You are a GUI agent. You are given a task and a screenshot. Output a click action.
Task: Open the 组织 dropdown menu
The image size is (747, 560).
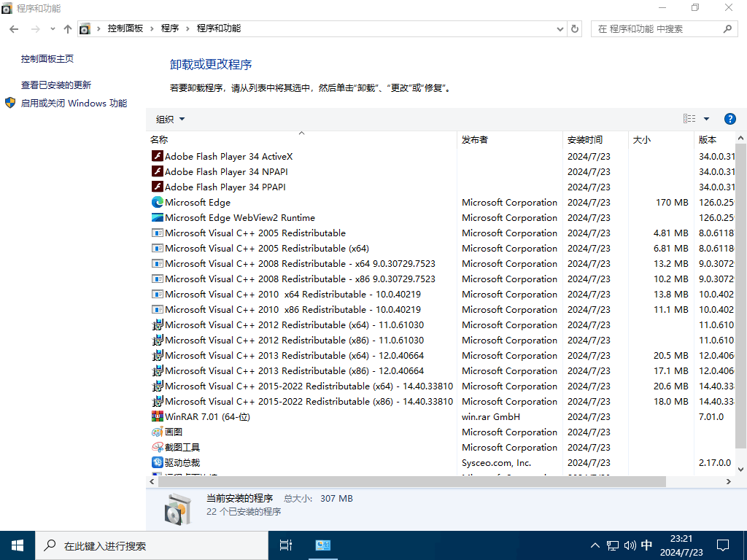[171, 119]
